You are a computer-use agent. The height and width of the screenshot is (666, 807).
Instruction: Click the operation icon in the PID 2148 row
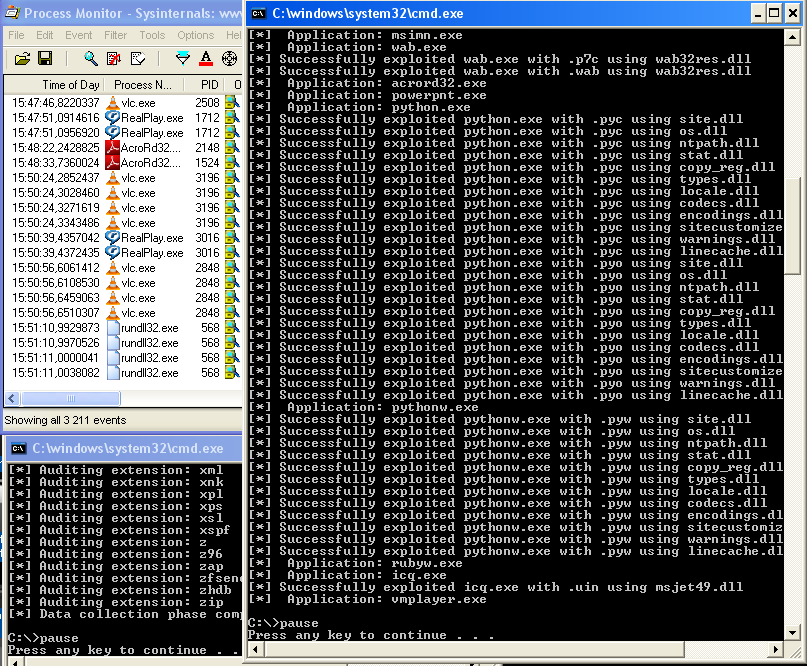pos(233,148)
